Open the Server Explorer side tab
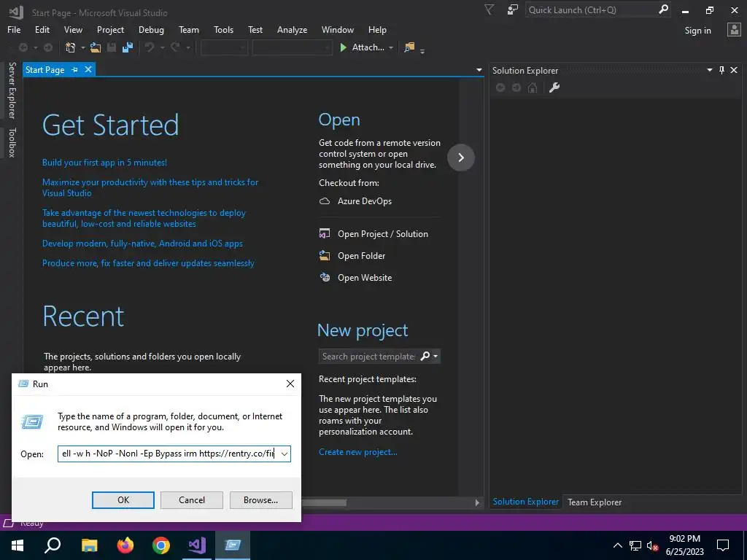 pyautogui.click(x=12, y=90)
